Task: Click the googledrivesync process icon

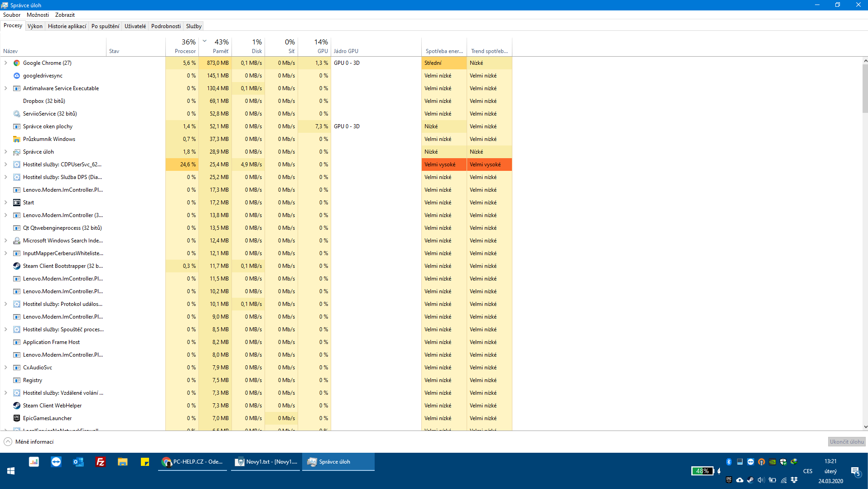Action: (x=17, y=76)
